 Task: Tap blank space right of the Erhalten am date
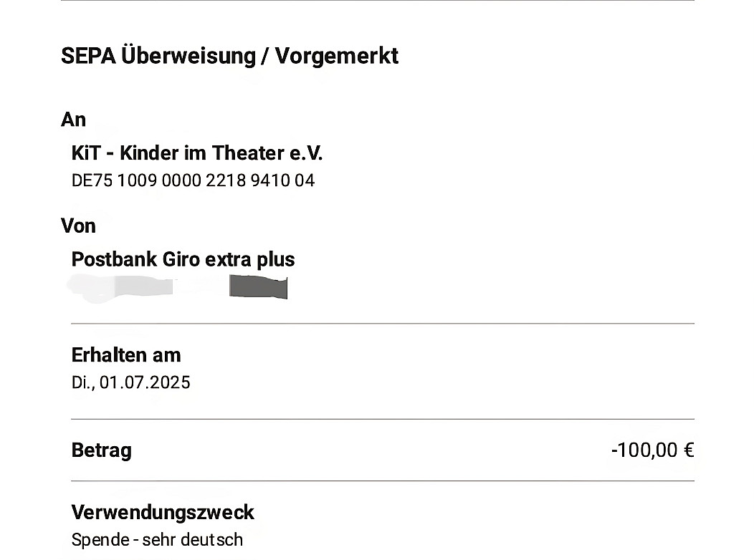click(444, 382)
